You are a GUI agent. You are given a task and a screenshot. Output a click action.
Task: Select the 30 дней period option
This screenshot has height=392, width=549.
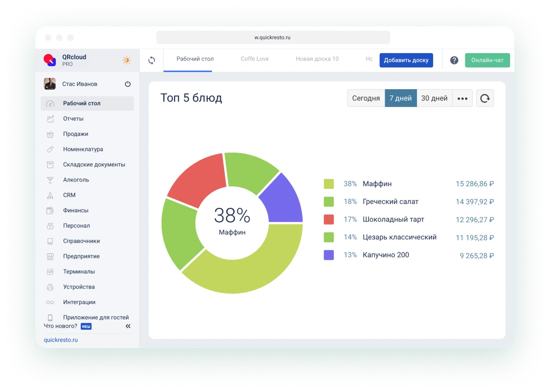click(434, 98)
